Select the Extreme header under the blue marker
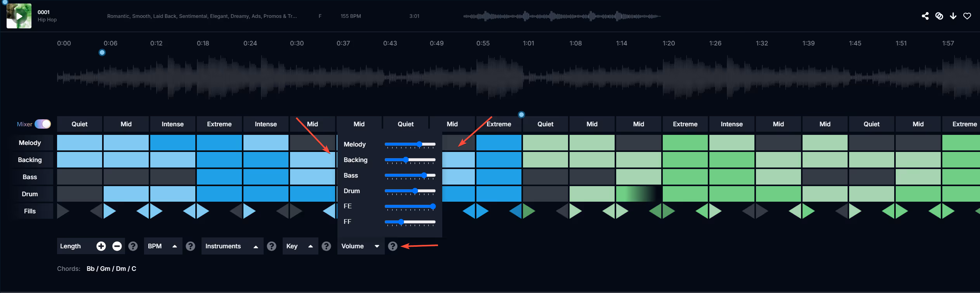 click(499, 124)
